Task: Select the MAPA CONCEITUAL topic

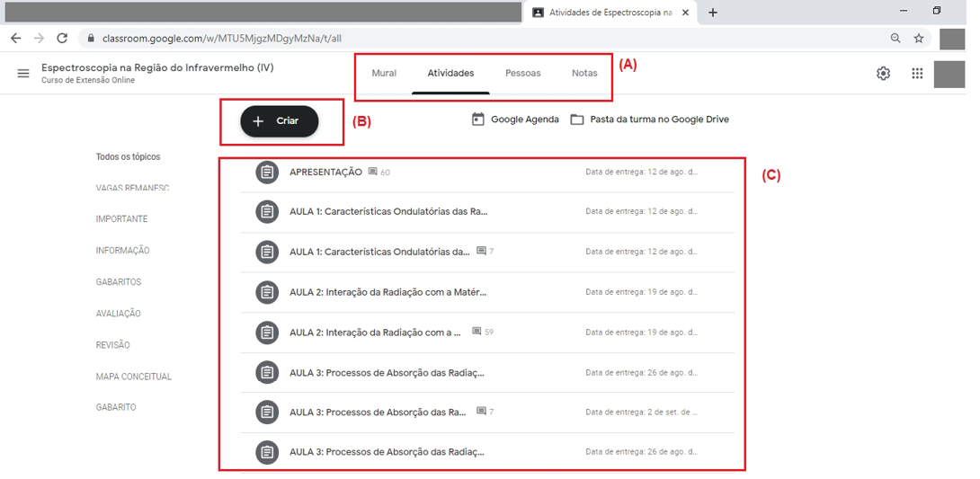Action: [134, 377]
